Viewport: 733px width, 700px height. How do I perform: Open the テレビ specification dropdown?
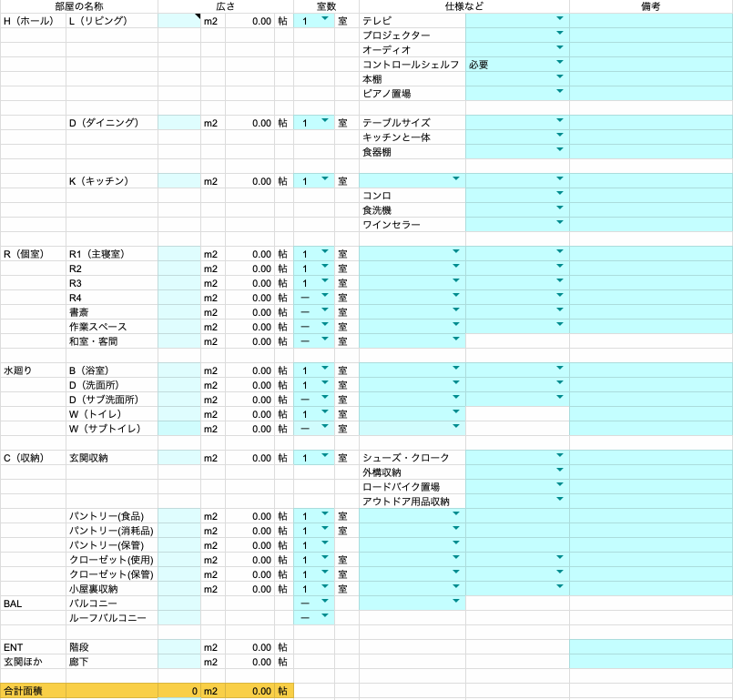pyautogui.click(x=559, y=20)
